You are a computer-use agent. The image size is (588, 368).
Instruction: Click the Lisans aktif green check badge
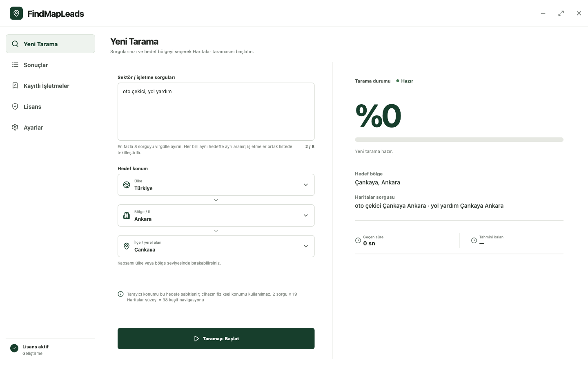point(14,348)
